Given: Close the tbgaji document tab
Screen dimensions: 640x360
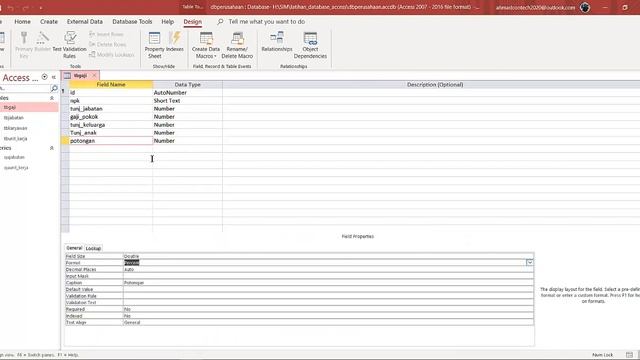Looking at the screenshot, I should pyautogui.click(x=94, y=76).
